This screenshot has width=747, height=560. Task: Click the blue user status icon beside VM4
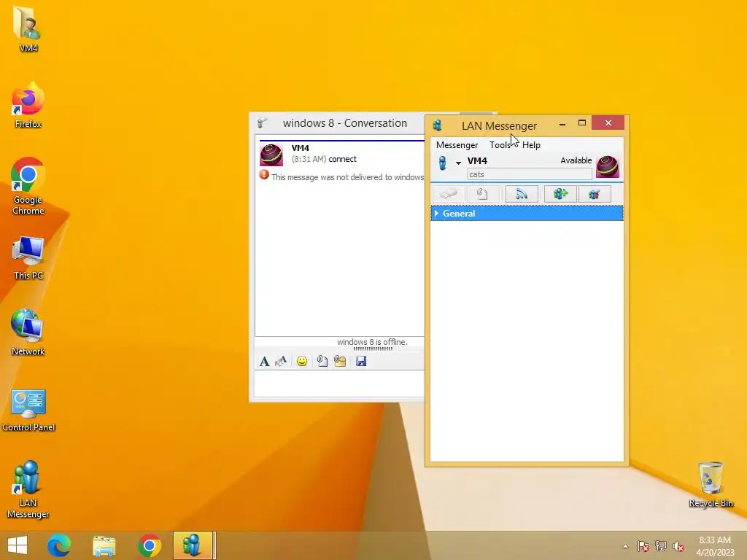pos(443,163)
